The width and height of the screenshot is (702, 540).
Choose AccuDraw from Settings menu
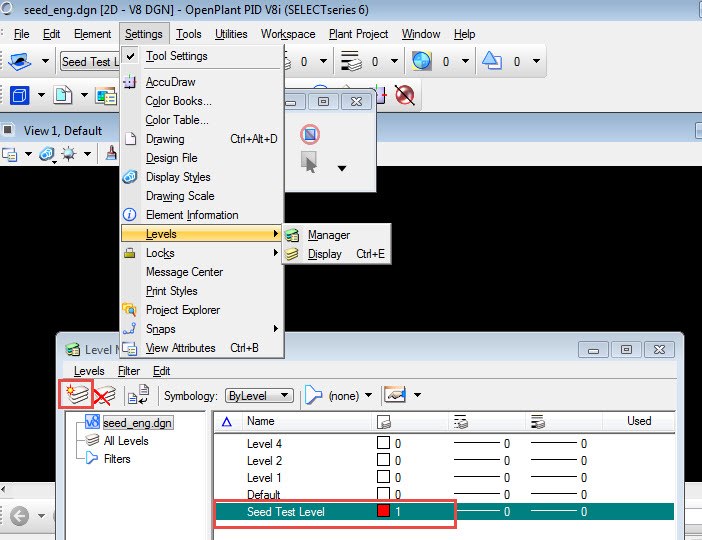(x=202, y=82)
